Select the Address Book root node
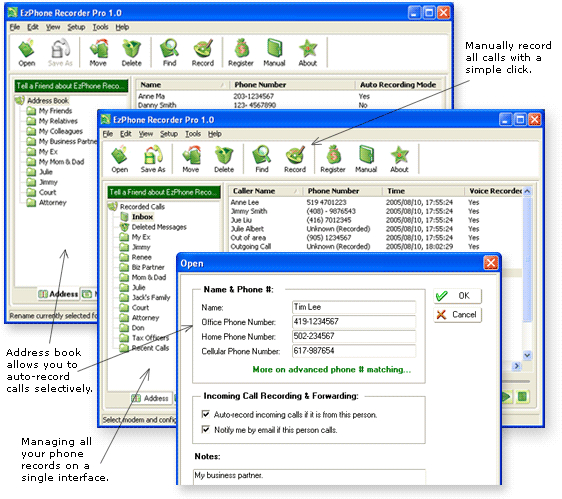 coord(48,100)
